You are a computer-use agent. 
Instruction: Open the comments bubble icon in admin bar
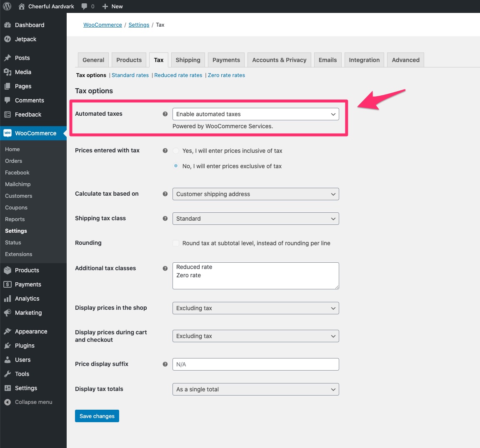84,6
